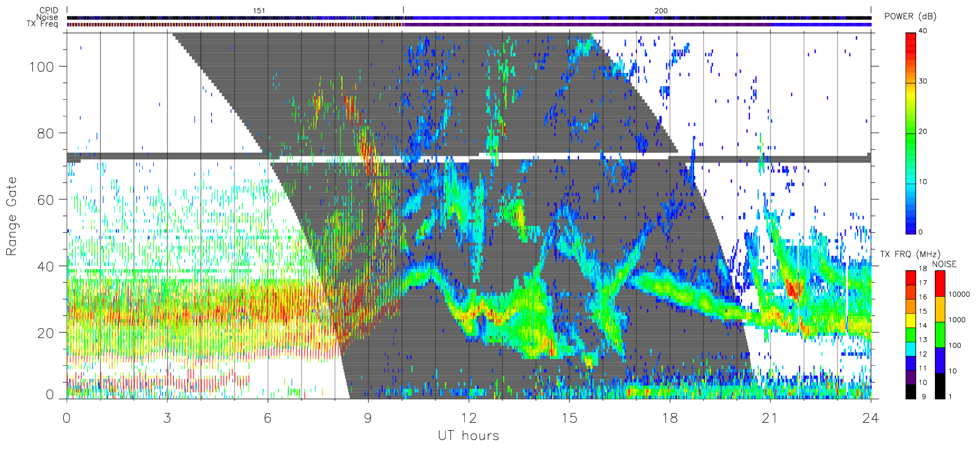Click the 9 MHz label on TX FRQ scale
Viewport: 980px width, 452px height.
(x=924, y=397)
